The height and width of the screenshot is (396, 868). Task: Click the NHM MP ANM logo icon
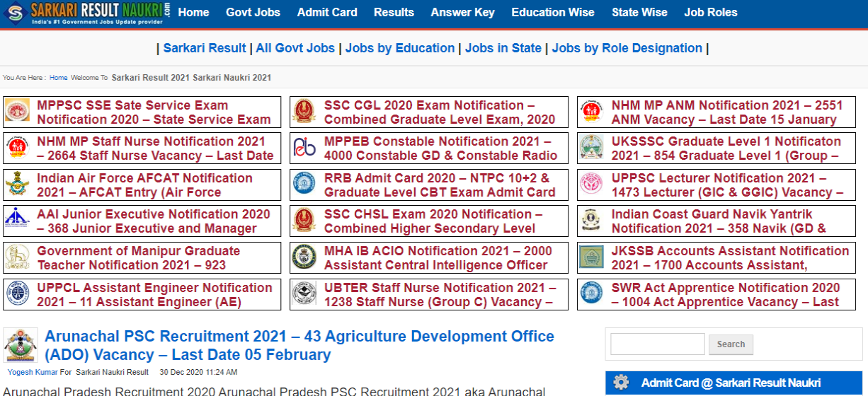[x=592, y=112]
